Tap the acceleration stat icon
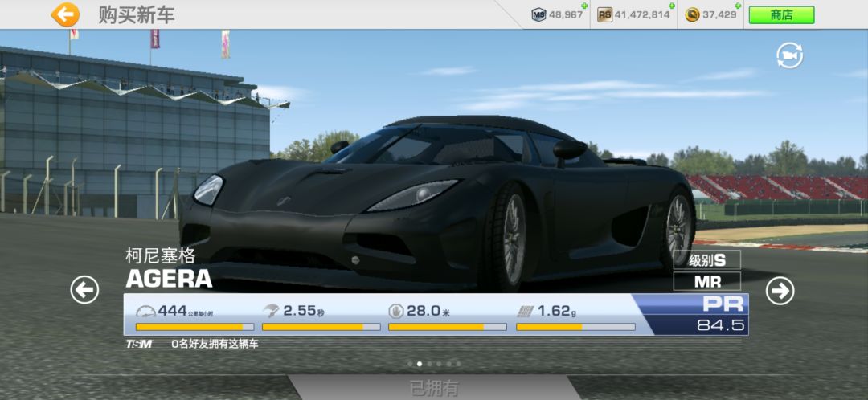The width and height of the screenshot is (868, 400). (x=272, y=311)
